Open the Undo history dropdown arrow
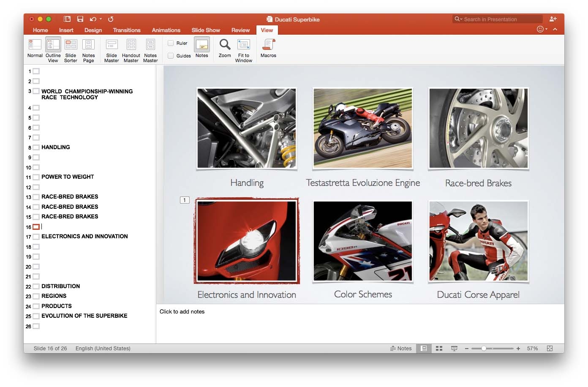 point(101,19)
